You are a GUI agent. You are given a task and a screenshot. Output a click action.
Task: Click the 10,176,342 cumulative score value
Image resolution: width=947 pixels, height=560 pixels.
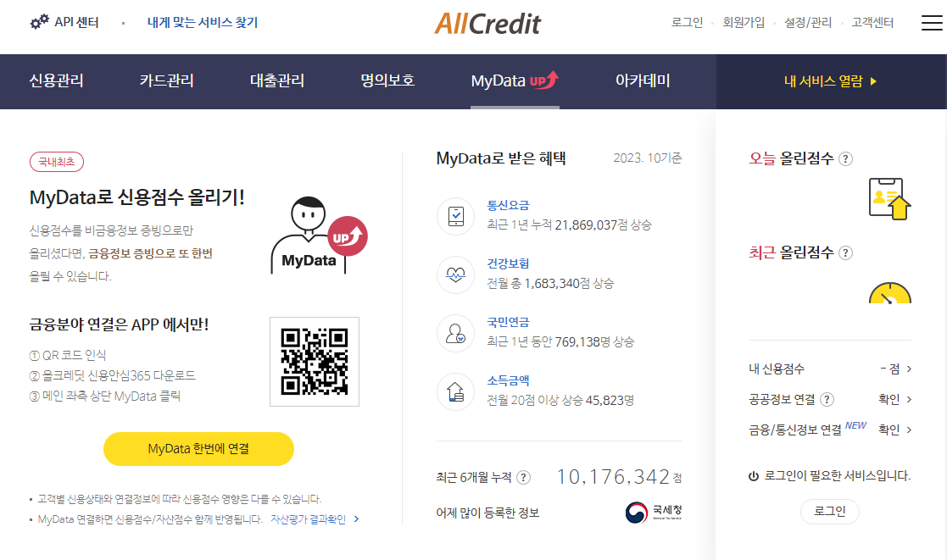pos(613,477)
